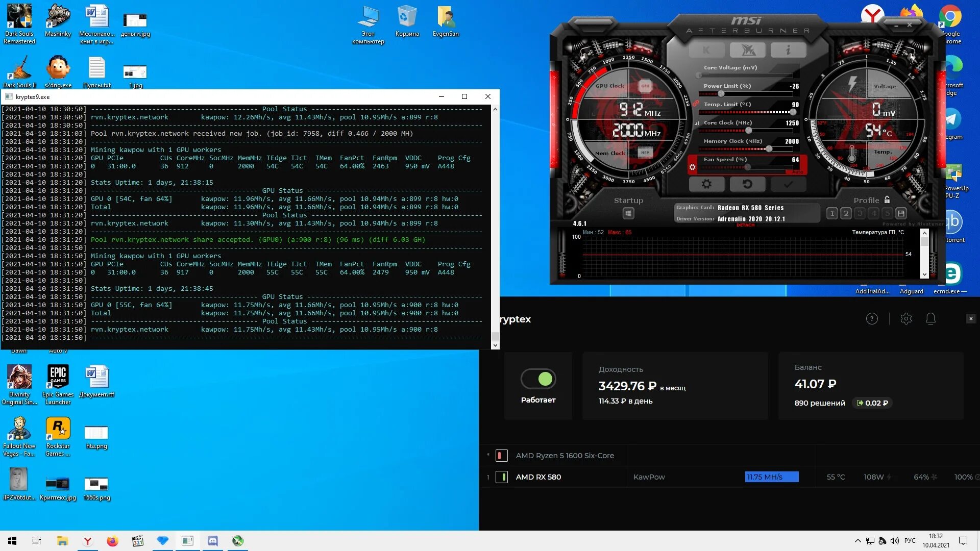
Task: Switch the РУС input language indicator
Action: 910,541
